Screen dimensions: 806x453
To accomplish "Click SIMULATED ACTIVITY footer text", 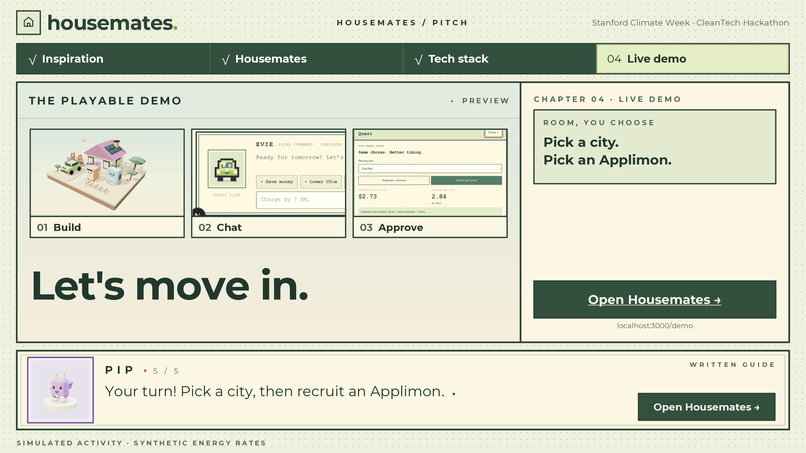I will click(141, 443).
